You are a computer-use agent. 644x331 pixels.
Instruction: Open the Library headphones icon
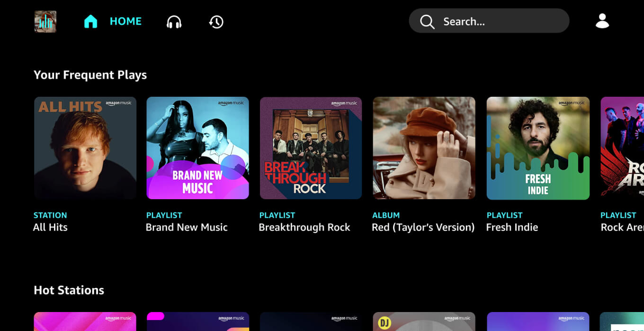(174, 21)
